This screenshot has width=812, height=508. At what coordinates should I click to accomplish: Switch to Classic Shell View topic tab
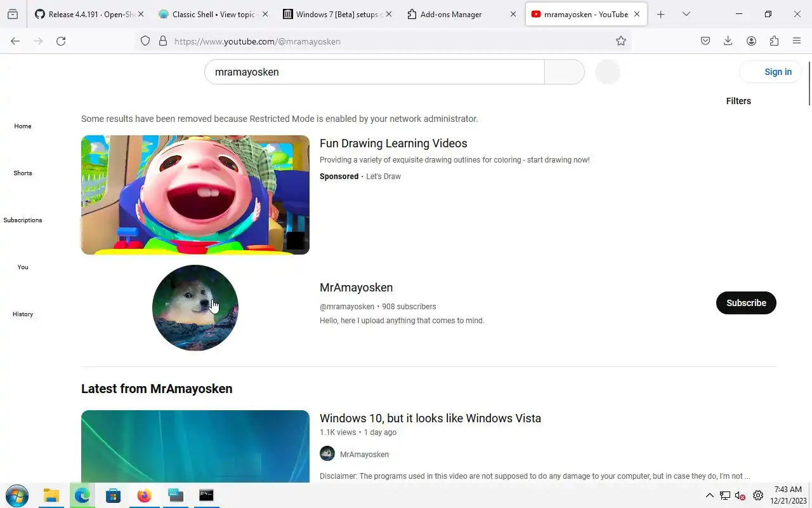pos(213,14)
